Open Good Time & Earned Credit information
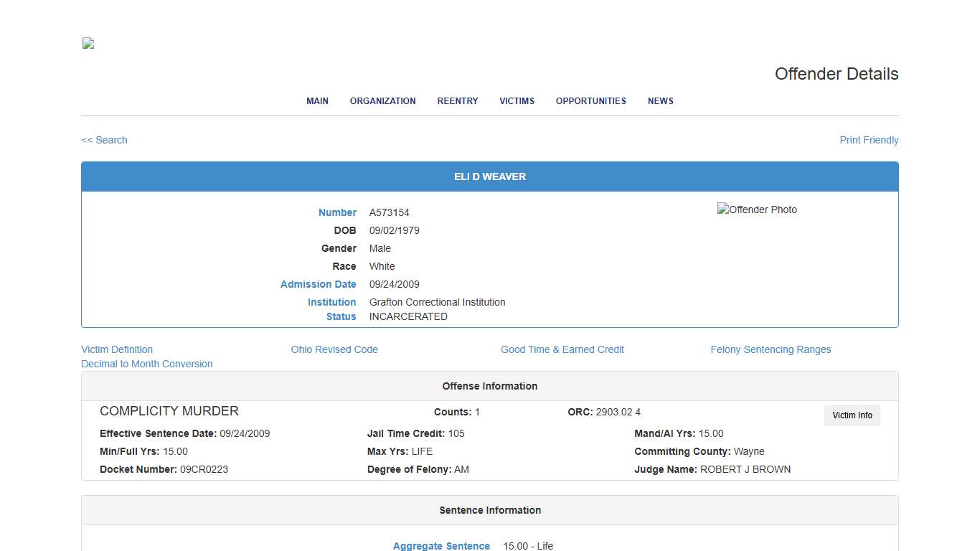 (562, 349)
